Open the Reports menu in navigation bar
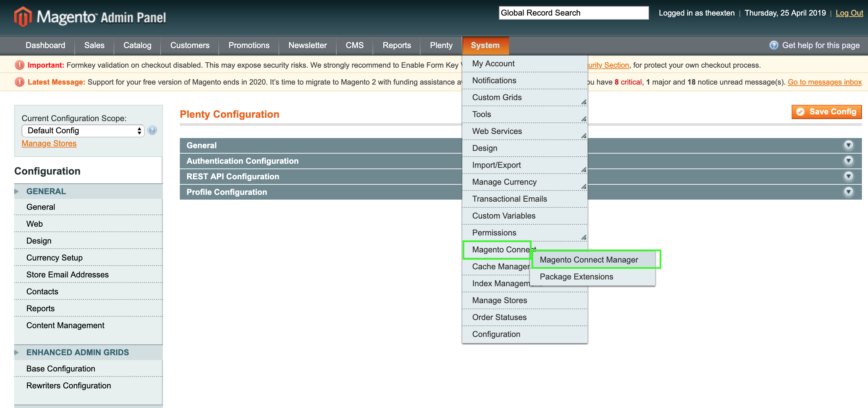The image size is (868, 408). pyautogui.click(x=397, y=45)
